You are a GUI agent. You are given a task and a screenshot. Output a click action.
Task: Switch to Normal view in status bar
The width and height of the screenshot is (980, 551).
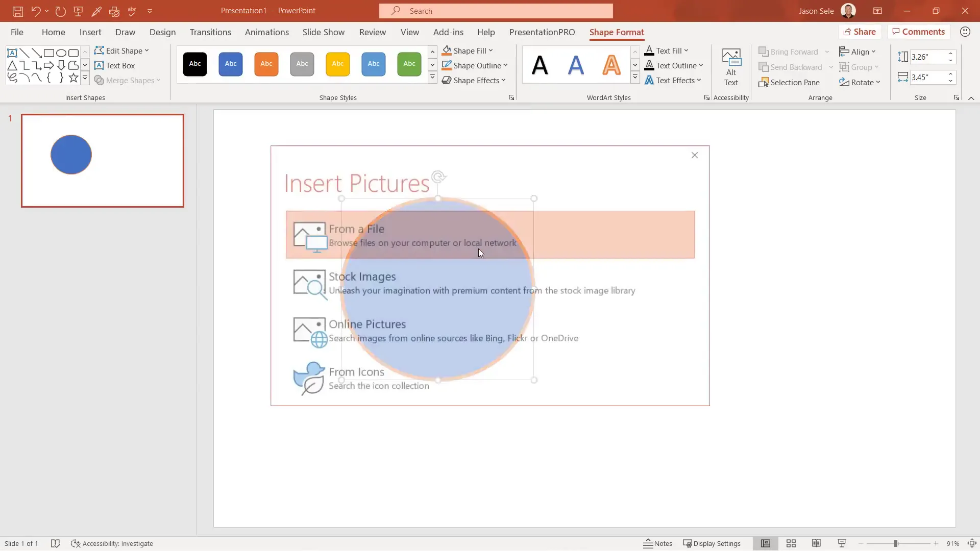[x=766, y=543]
